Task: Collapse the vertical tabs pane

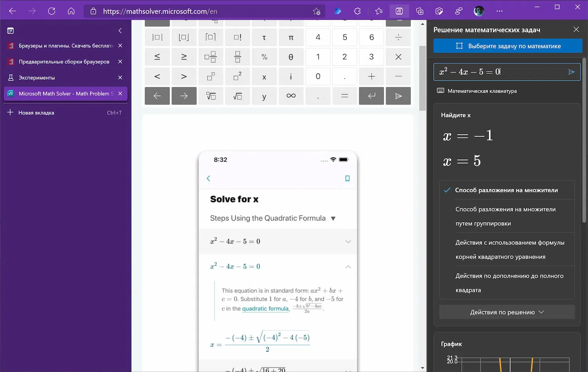Action: [120, 31]
